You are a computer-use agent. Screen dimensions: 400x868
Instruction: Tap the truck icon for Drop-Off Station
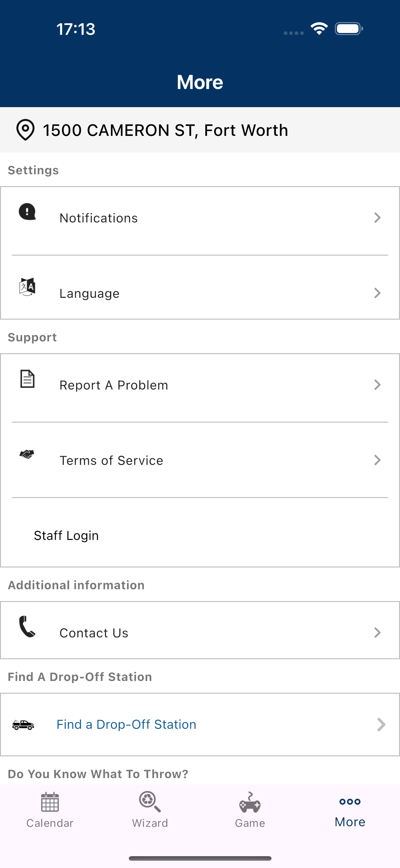[23, 725]
